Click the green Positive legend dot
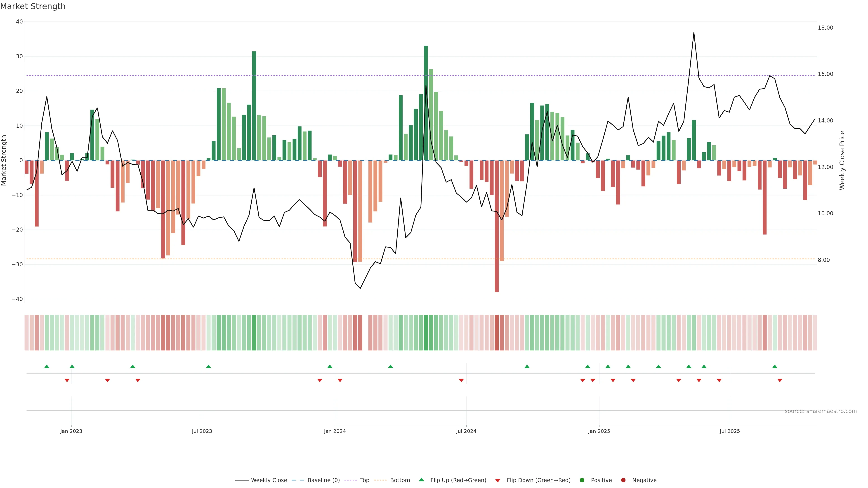 coord(582,480)
